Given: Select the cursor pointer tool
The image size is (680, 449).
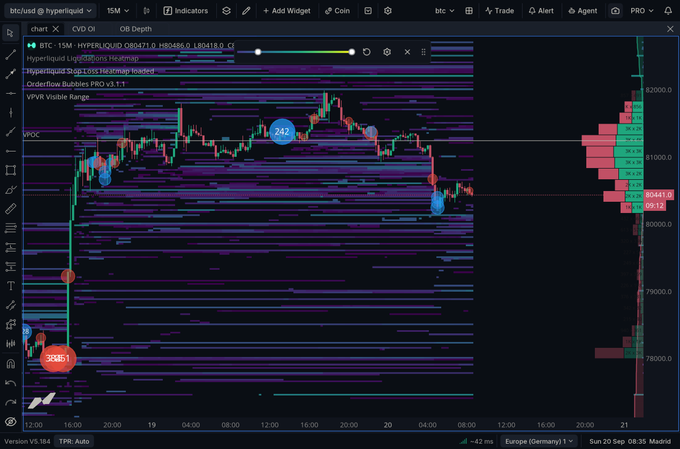Looking at the screenshot, I should (x=10, y=33).
